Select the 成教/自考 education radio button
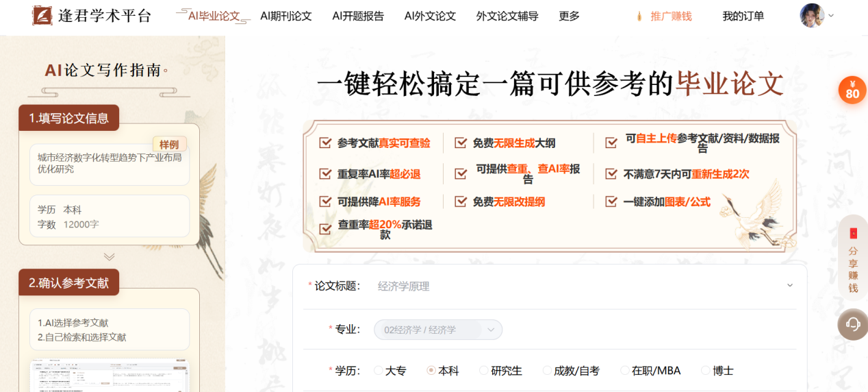868x392 pixels. 547,370
